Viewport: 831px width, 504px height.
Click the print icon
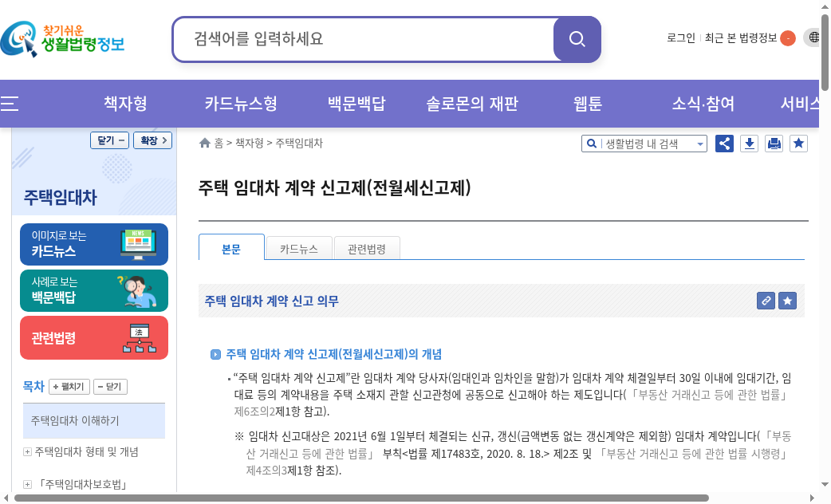coord(774,144)
